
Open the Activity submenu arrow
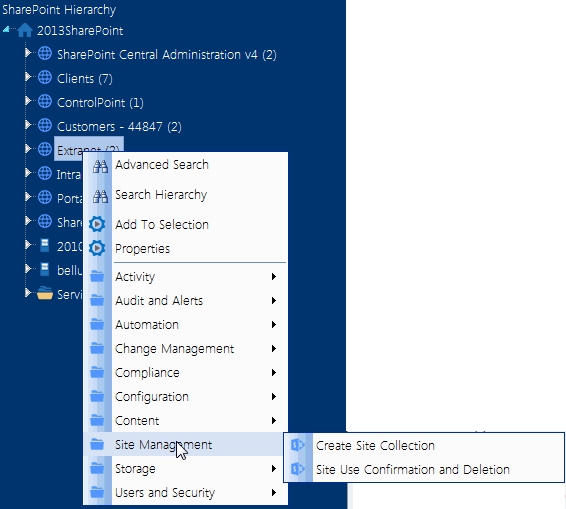(274, 277)
